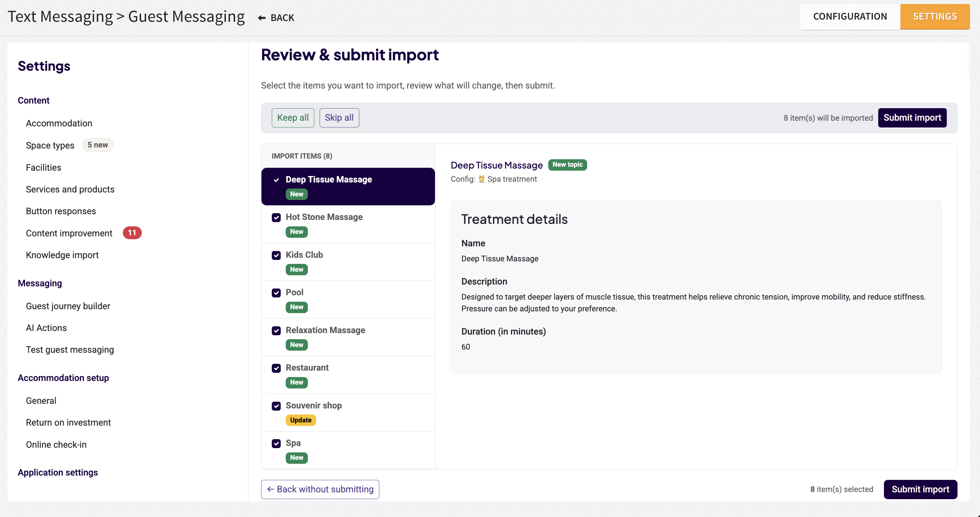Open Content improvement settings
This screenshot has height=517, width=980.
(x=69, y=233)
